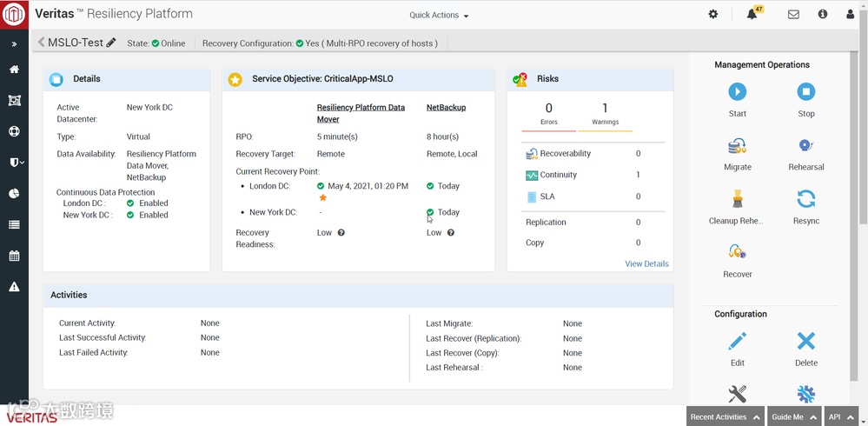Click the NetBackup column link
868x426 pixels.
pos(446,108)
